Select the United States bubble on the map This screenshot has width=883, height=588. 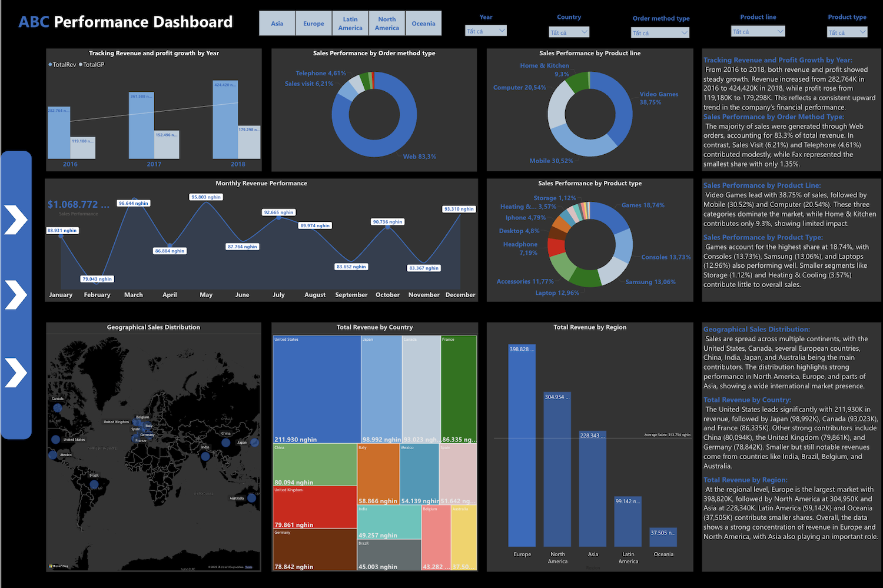pyautogui.click(x=55, y=440)
